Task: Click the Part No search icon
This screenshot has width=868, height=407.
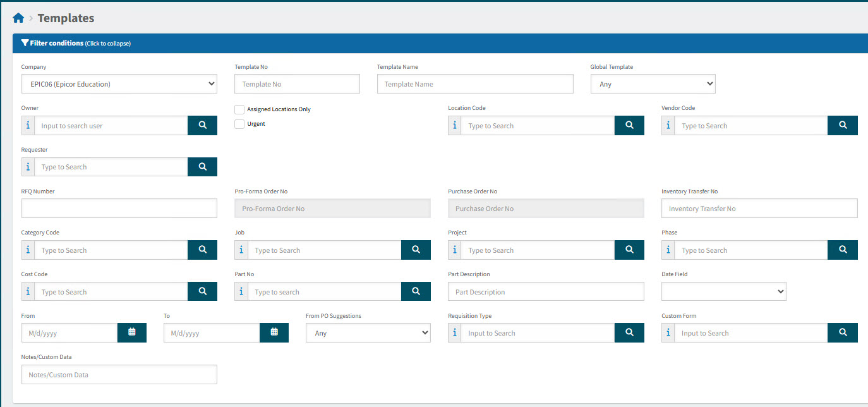Action: point(416,291)
